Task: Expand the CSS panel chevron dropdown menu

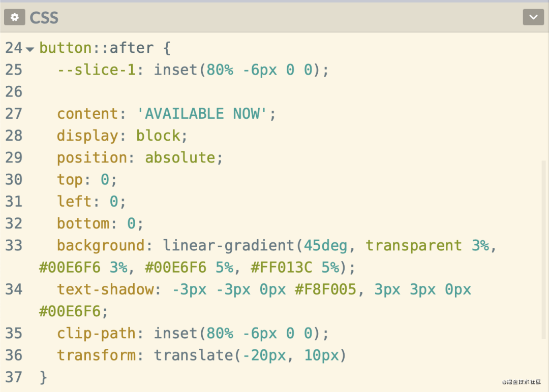Action: [533, 17]
